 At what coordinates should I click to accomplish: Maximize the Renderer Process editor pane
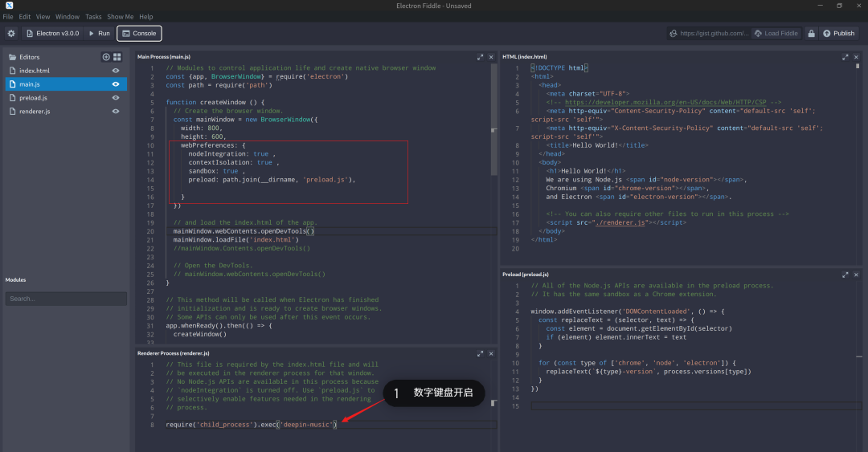[480, 353]
